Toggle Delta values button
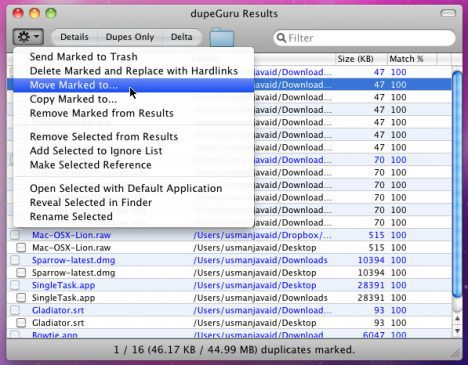The image size is (468, 365). [182, 37]
